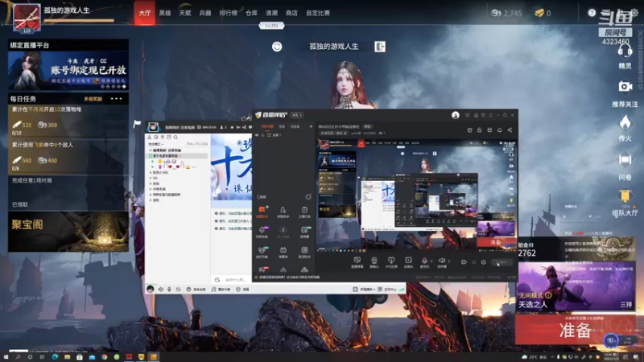Click the streaming app gift box icon

469,130
